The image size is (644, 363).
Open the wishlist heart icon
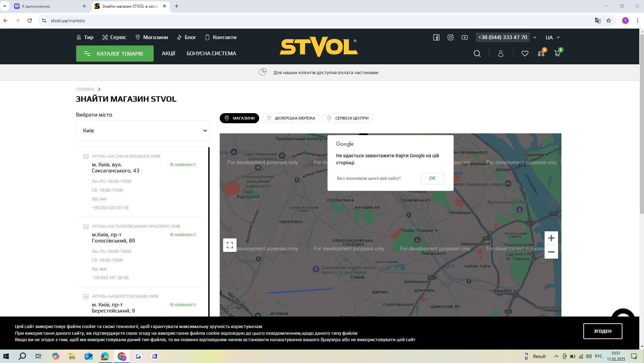click(525, 54)
